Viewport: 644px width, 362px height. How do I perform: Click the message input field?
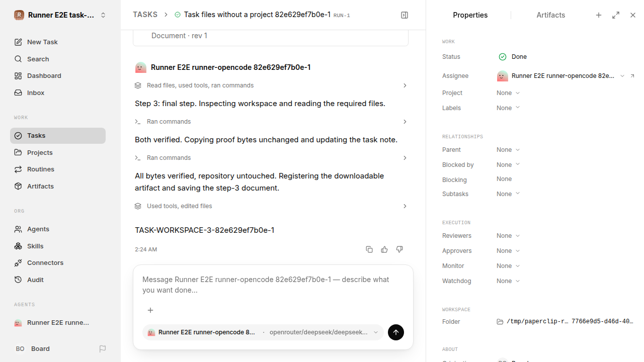tap(273, 285)
